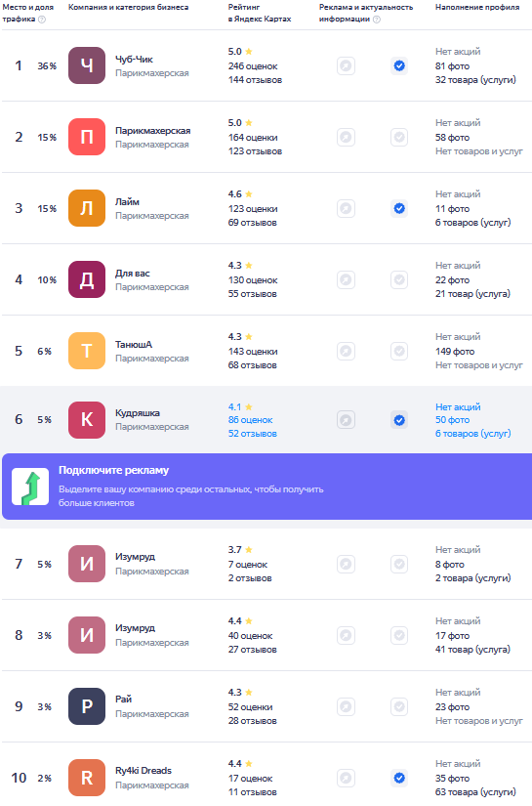Click the blue verified checkmark for Лайм
The height and width of the screenshot is (806, 532).
399,208
